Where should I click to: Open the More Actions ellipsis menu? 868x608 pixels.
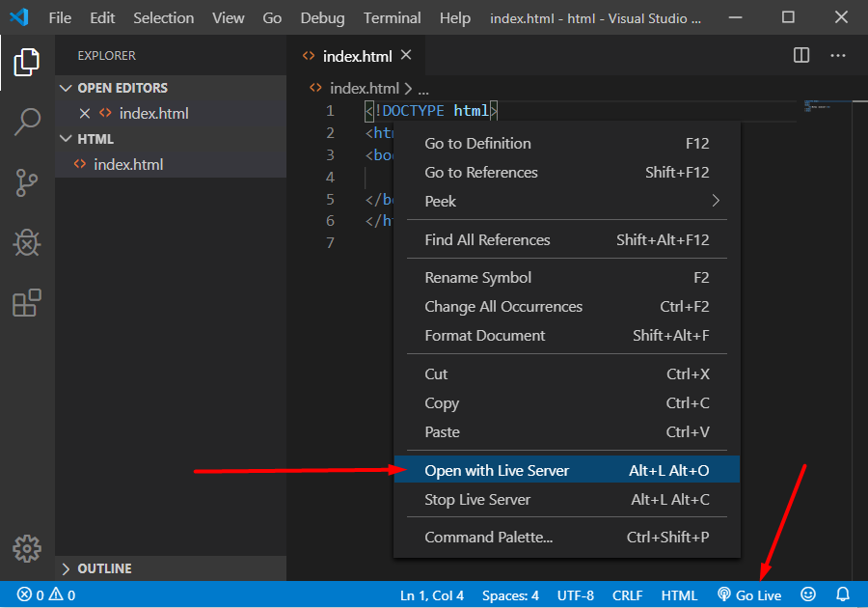(x=837, y=55)
